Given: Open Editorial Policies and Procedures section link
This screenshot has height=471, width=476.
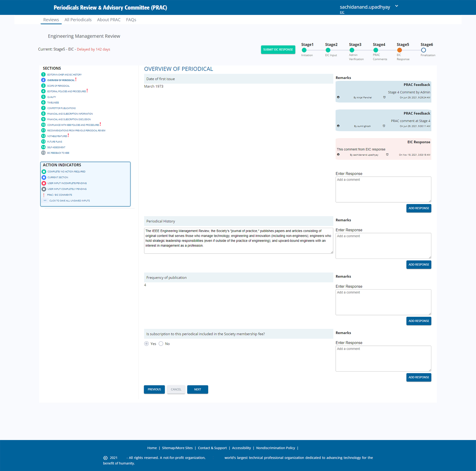Looking at the screenshot, I should [x=66, y=91].
